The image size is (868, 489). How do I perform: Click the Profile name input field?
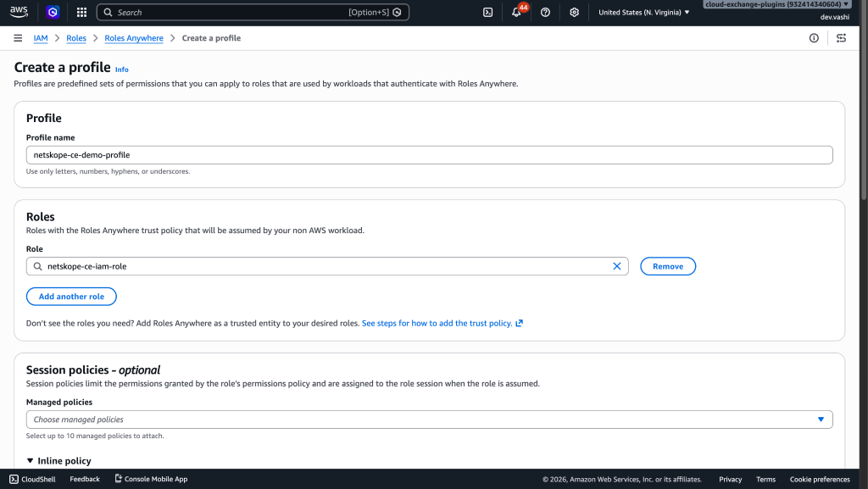pos(429,155)
